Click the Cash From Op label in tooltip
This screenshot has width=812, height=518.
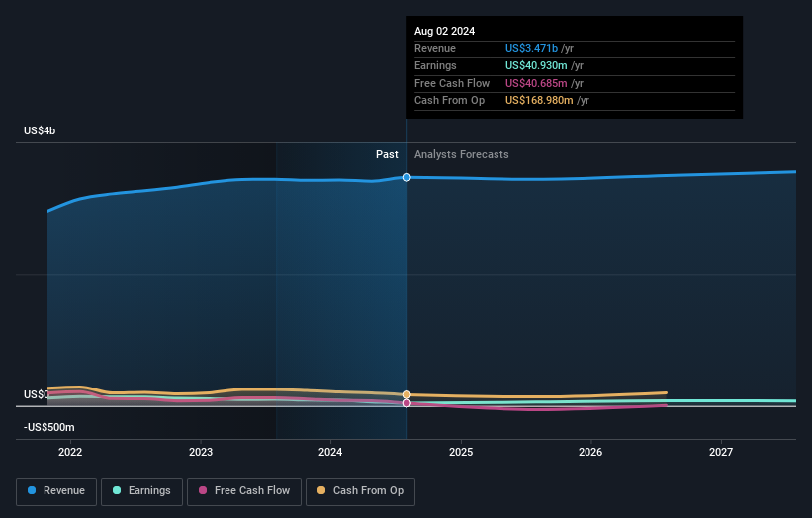449,101
